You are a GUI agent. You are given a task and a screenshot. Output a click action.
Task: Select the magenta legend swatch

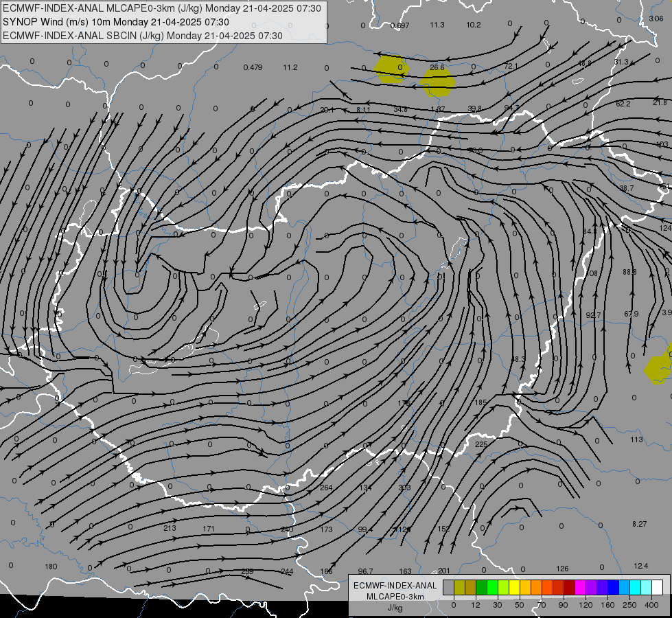point(580,588)
